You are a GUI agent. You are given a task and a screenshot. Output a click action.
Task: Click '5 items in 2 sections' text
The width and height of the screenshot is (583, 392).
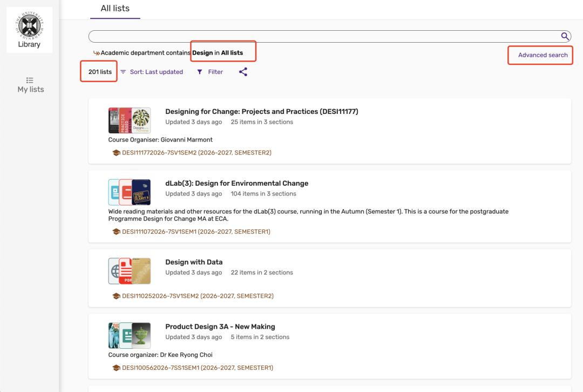click(260, 337)
